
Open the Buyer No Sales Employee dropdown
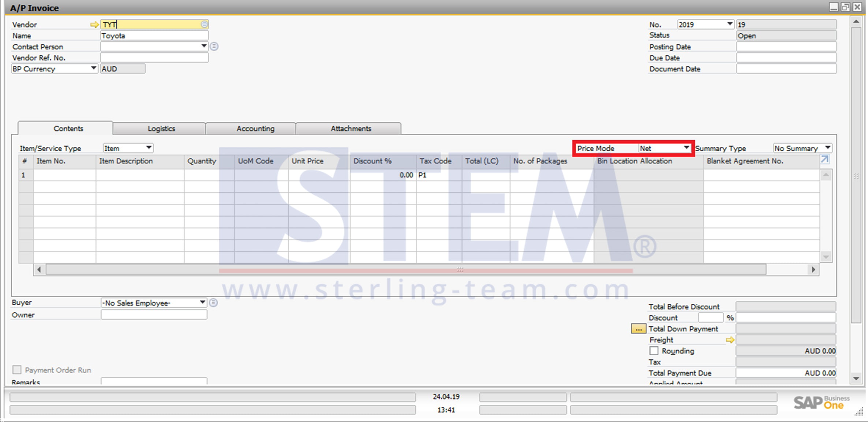point(202,303)
